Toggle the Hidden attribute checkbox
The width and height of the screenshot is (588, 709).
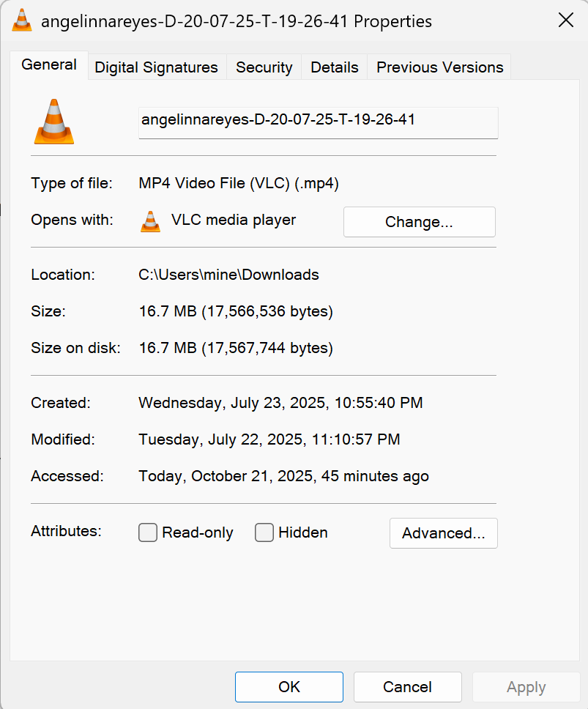pos(264,532)
